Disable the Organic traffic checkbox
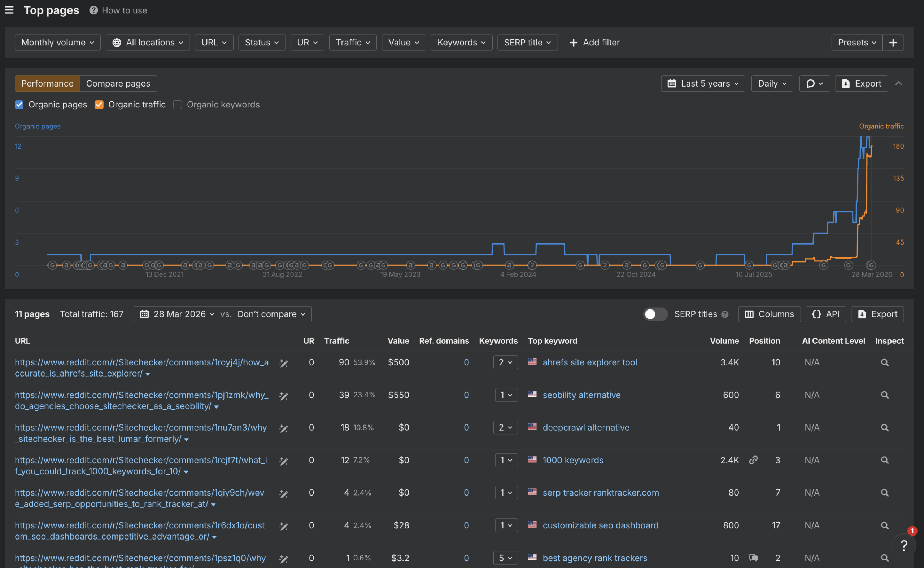Screen dimensions: 924x568 click(99, 105)
